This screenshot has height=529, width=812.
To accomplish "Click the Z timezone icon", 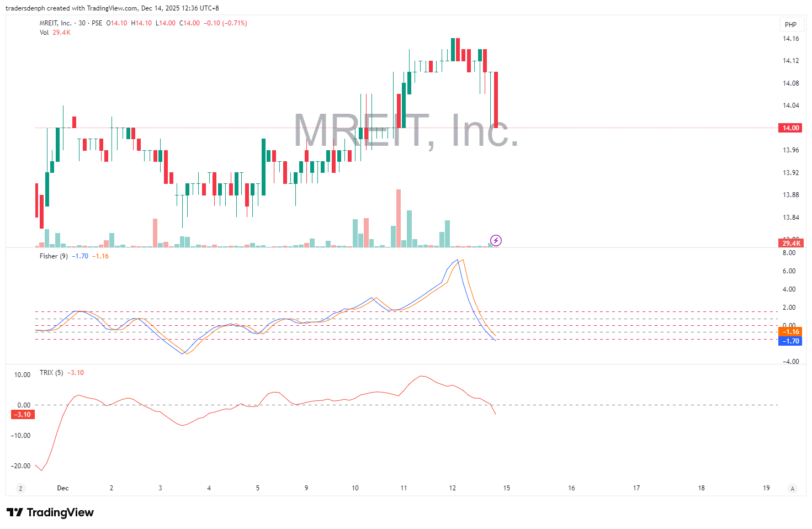I will [20, 488].
